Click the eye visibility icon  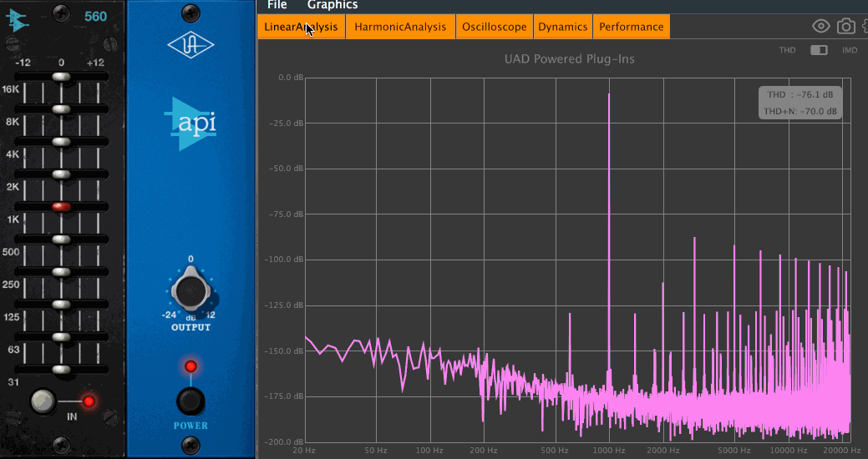tap(821, 26)
